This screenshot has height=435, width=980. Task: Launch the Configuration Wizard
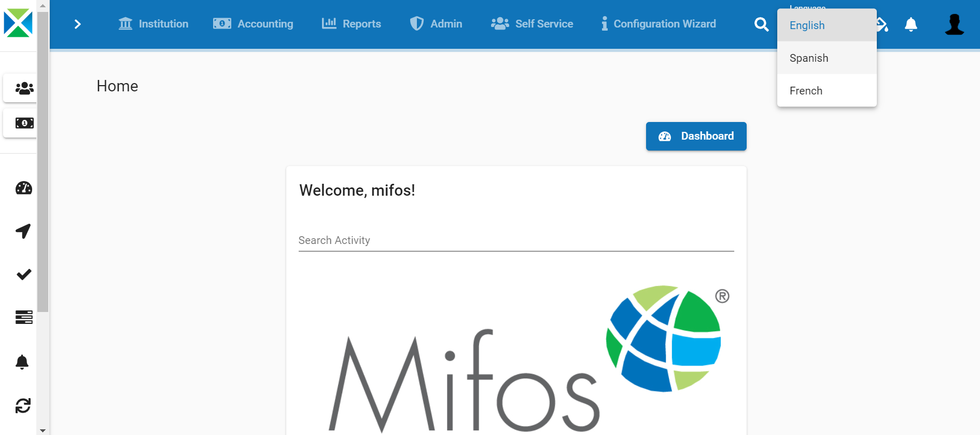pyautogui.click(x=659, y=24)
